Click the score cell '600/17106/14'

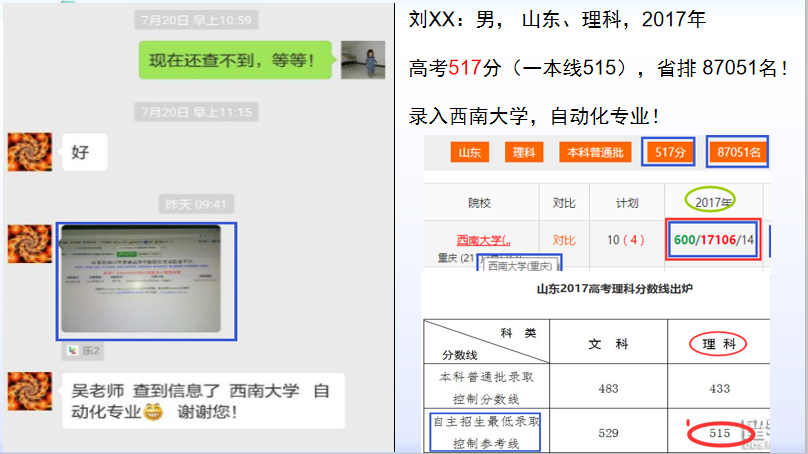(713, 239)
